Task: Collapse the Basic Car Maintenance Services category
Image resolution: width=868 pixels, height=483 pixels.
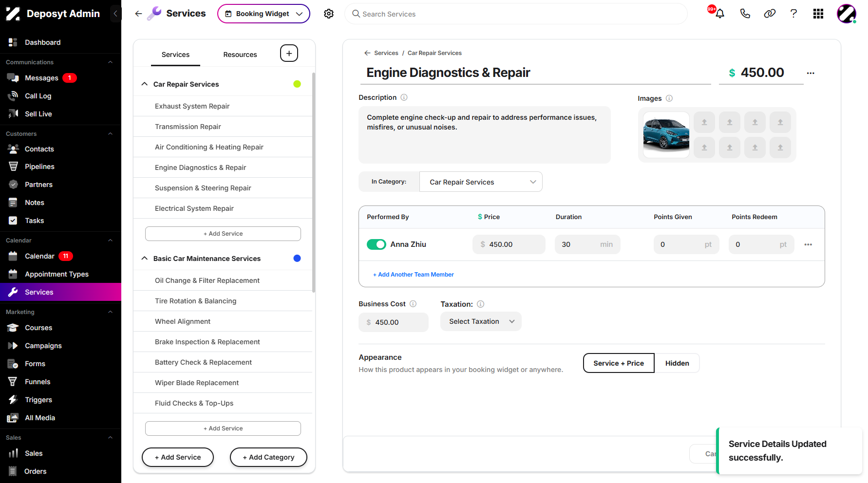Action: [145, 259]
